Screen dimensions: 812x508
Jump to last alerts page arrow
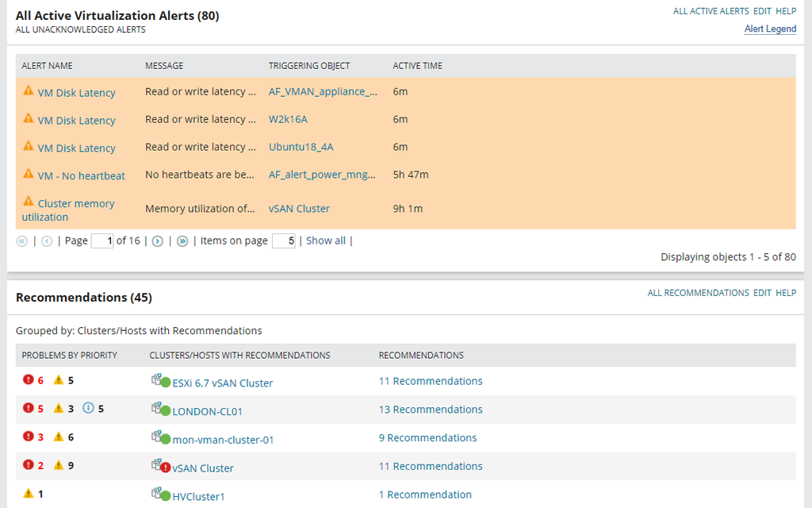click(182, 241)
